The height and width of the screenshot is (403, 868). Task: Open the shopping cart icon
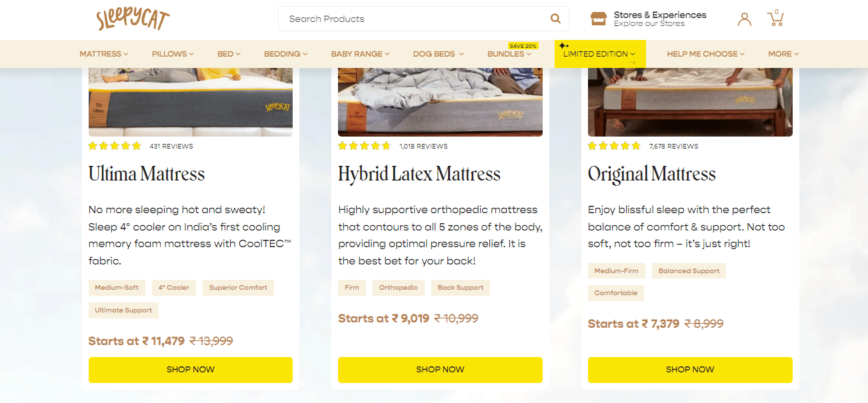[775, 18]
